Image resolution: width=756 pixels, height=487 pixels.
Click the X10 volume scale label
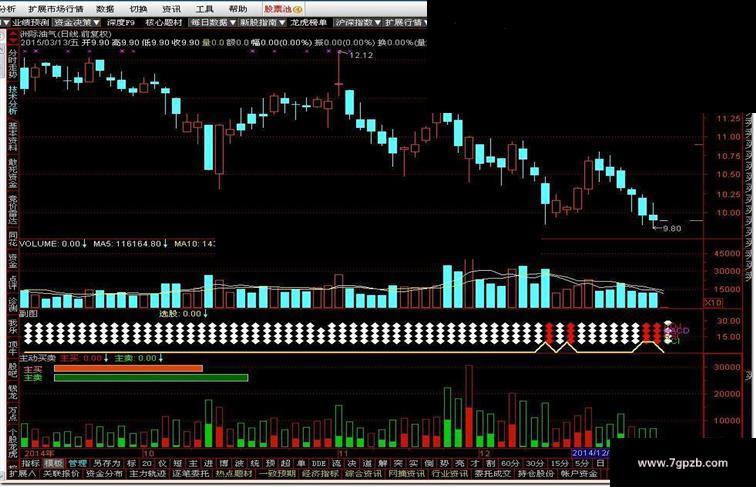tap(713, 303)
